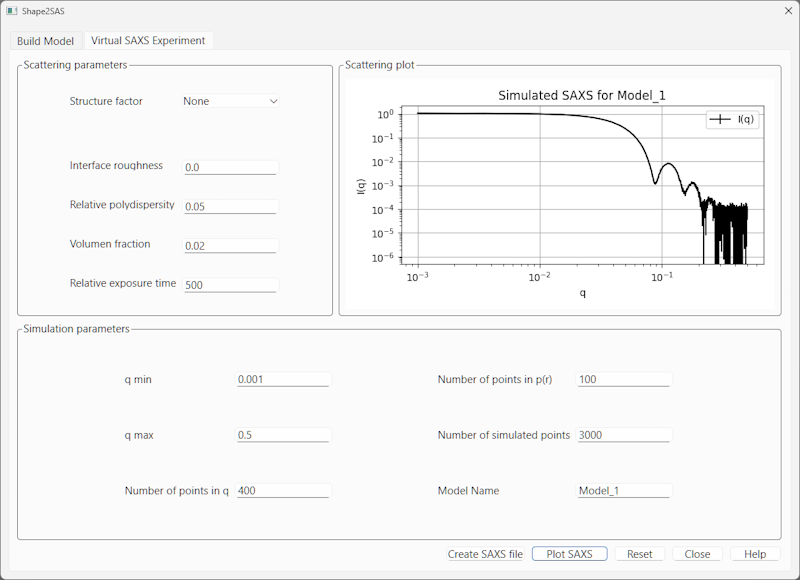Click the q max input field
Screen dimensions: 800x580
pyautogui.click(x=282, y=436)
